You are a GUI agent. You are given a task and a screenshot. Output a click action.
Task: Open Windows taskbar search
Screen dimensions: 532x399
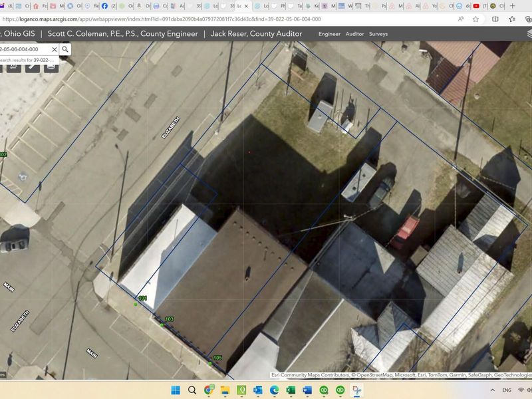(x=192, y=390)
